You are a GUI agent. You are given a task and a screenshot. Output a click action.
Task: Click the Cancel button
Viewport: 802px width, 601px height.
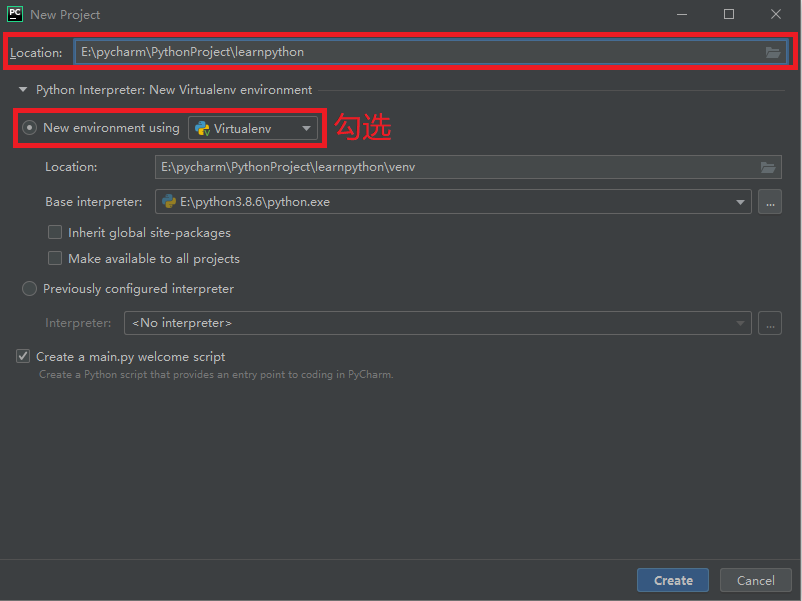(x=755, y=580)
